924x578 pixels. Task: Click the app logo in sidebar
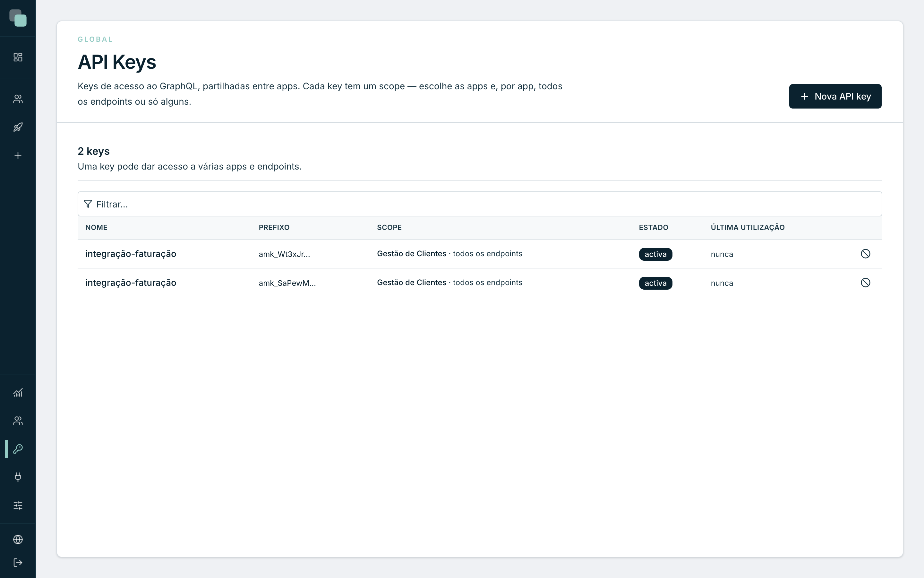click(18, 18)
